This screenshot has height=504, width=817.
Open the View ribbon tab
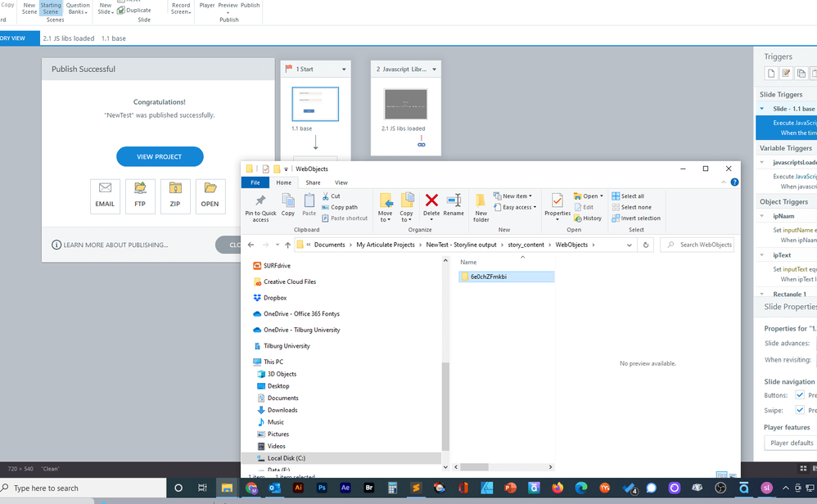click(x=341, y=182)
